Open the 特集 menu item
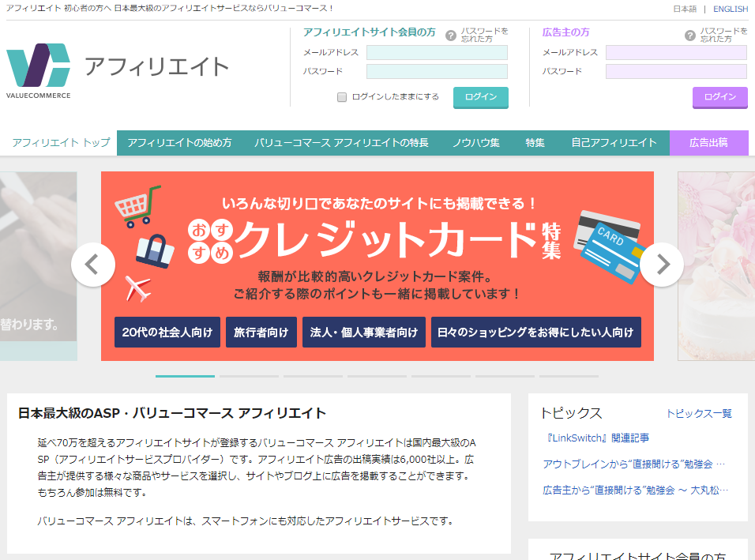The image size is (755, 560). [535, 142]
